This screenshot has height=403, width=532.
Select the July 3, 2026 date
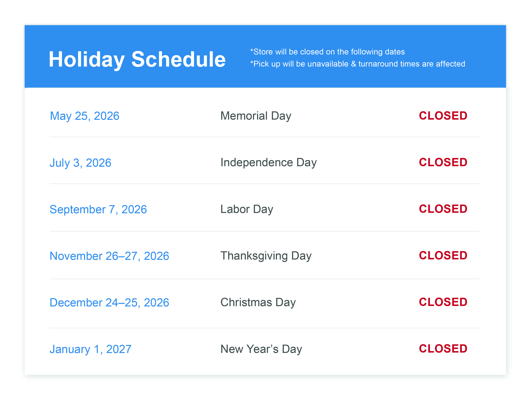pyautogui.click(x=80, y=163)
